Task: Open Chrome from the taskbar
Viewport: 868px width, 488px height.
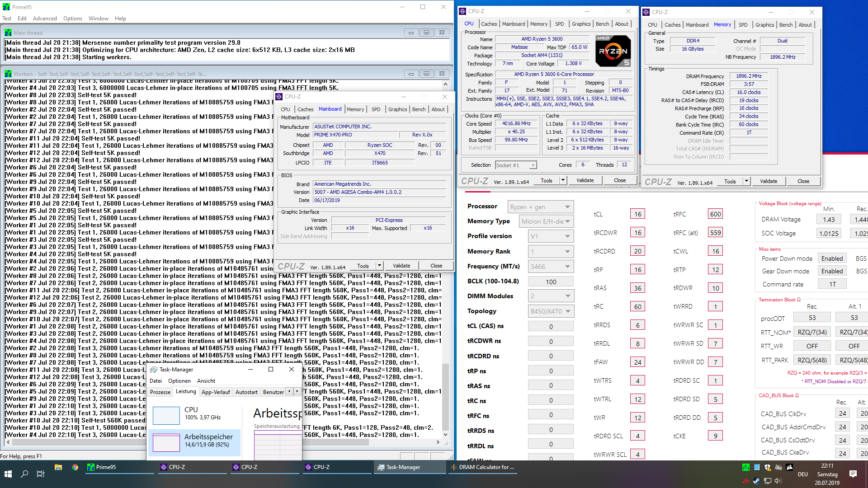Action: pos(75,467)
